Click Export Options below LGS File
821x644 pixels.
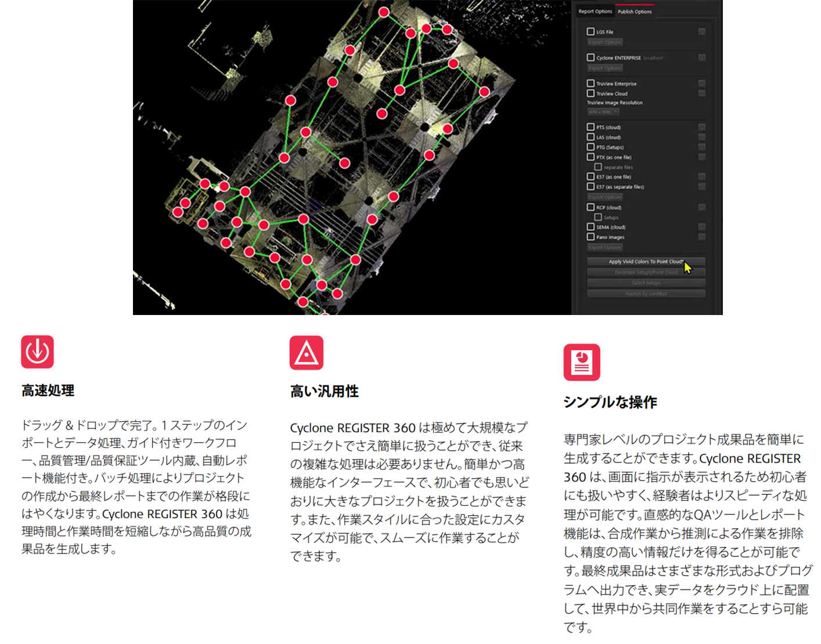[x=604, y=42]
